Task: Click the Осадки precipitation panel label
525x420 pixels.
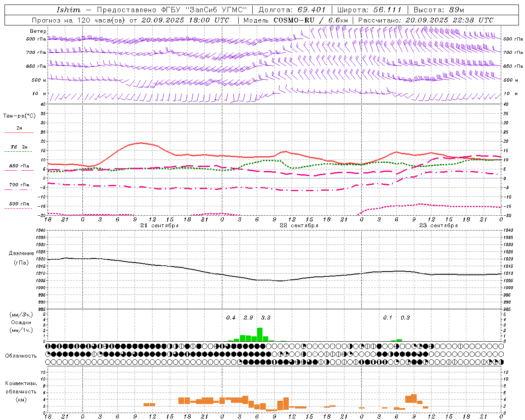Action: pos(21,322)
